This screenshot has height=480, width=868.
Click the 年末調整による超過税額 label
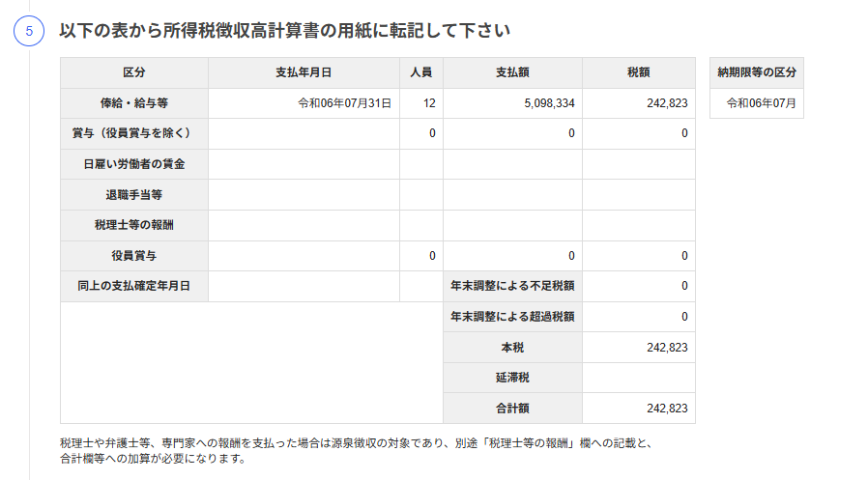(512, 317)
